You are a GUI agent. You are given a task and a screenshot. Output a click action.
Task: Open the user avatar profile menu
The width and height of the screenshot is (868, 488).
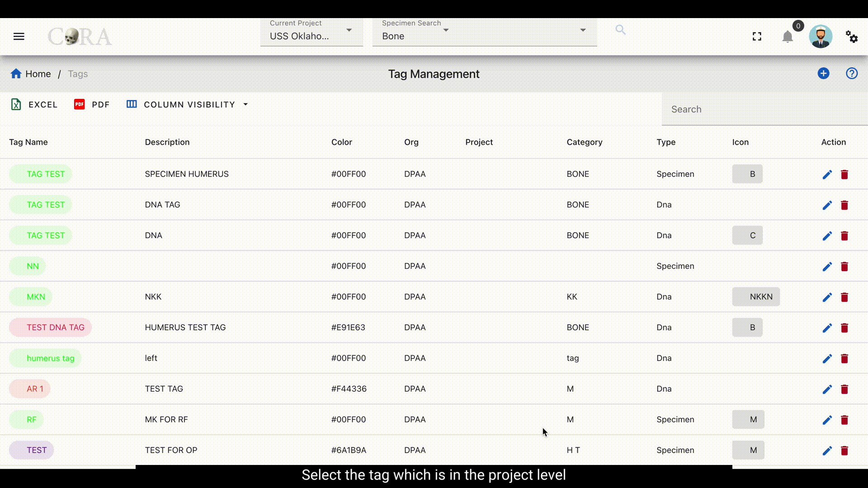click(x=821, y=37)
